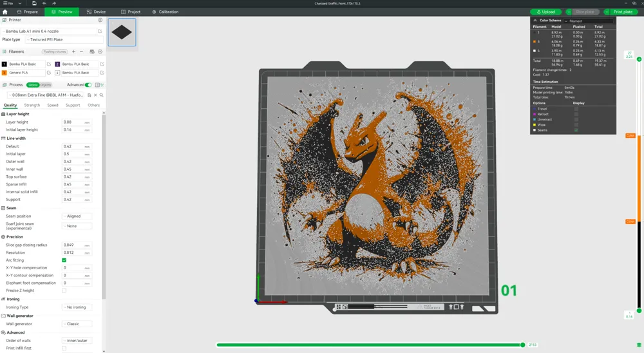644x353 pixels.
Task: Click the Flushing volumes button
Action: click(55, 52)
